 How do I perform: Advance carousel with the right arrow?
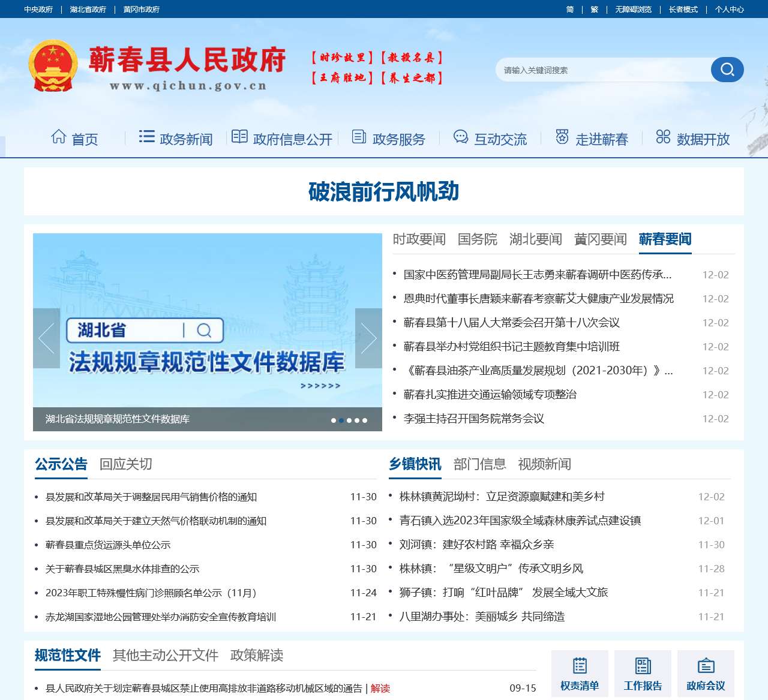click(x=368, y=338)
